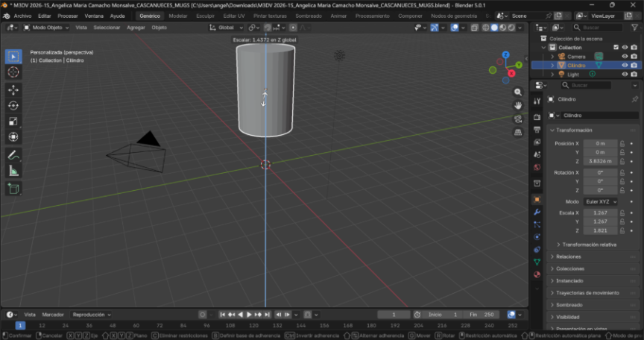Expand the Camera item in the outliner
Viewport: 644px width, 340px height.
[552, 57]
